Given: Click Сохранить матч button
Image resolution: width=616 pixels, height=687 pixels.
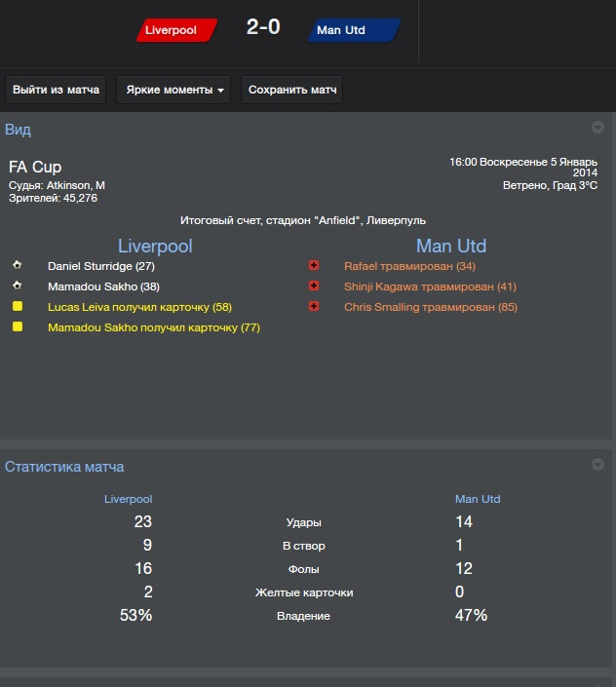Looking at the screenshot, I should pyautogui.click(x=292, y=90).
